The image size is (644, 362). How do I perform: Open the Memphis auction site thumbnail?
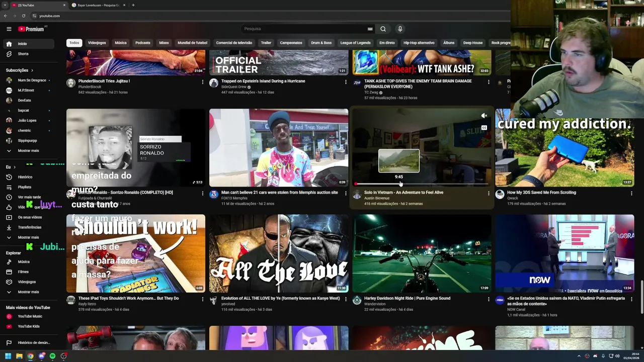pyautogui.click(x=279, y=148)
